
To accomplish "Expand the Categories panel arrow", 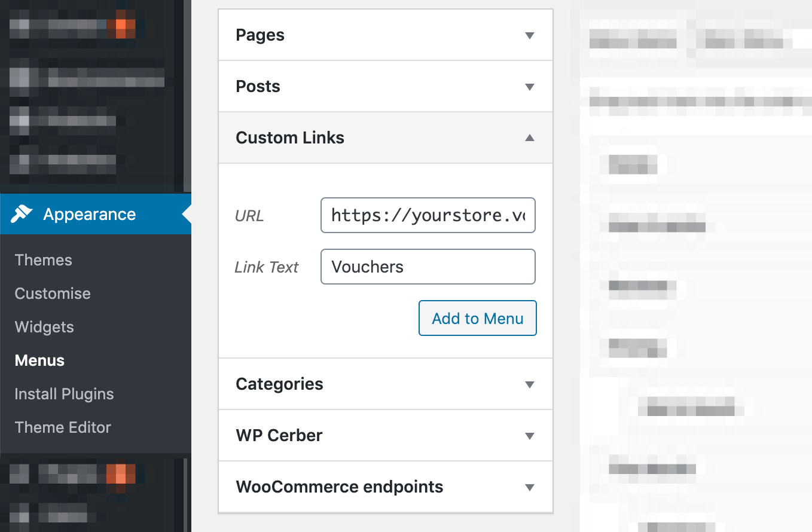I will click(529, 384).
